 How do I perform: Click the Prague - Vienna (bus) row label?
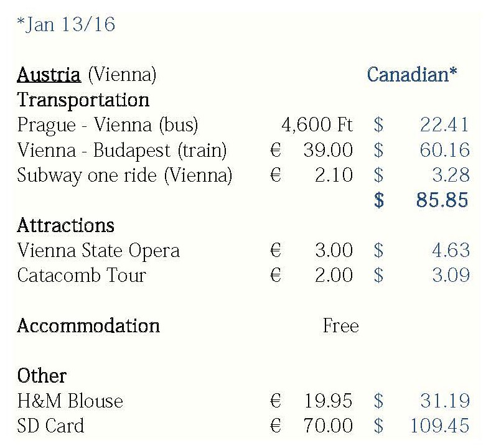(107, 125)
